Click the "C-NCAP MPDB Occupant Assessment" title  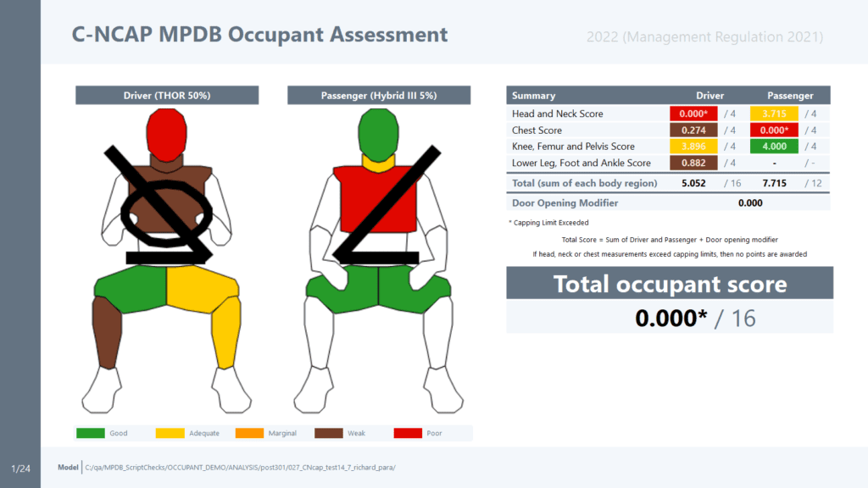click(259, 34)
